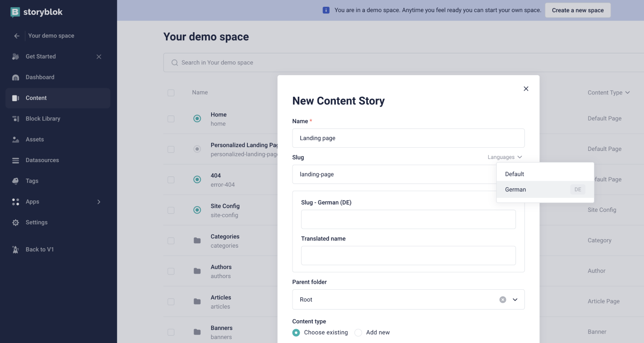The image size is (644, 343).
Task: Click the Slug - German (DE) input field
Action: tap(408, 219)
